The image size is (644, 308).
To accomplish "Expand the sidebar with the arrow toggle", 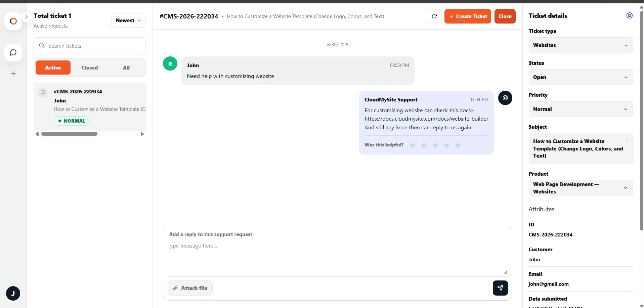I will click(26, 16).
